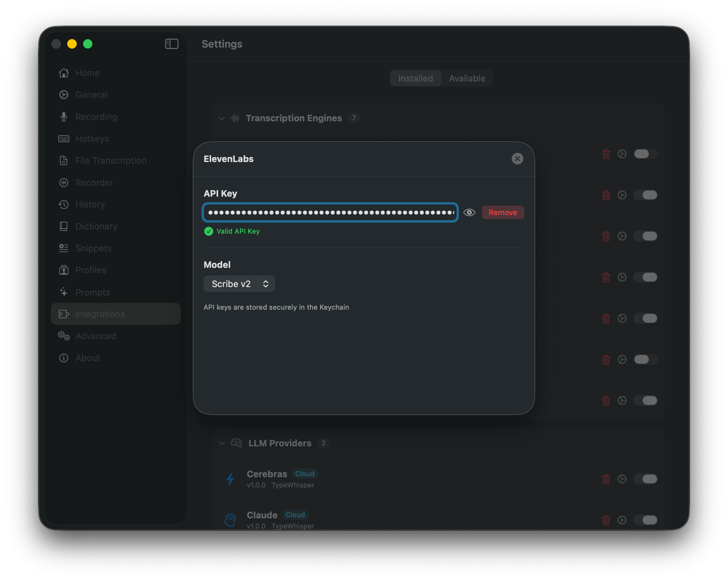The width and height of the screenshot is (728, 581).
Task: Enable the Cerebras provider switch
Action: (x=646, y=479)
